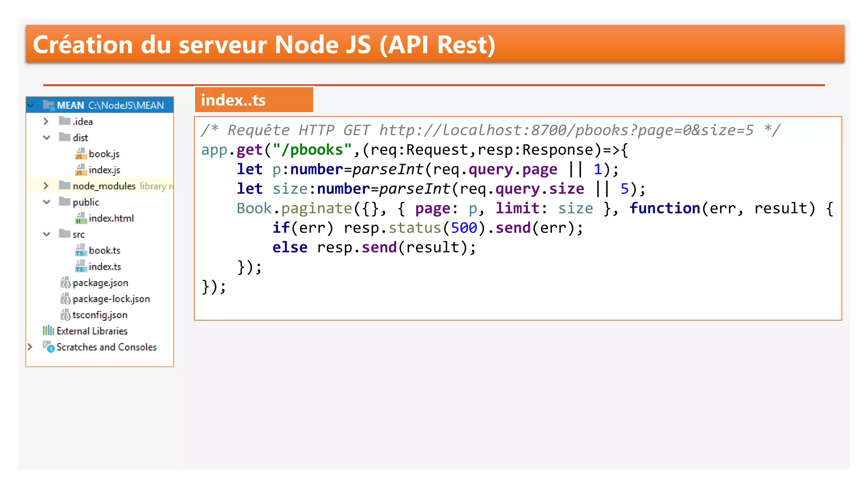Image resolution: width=868 pixels, height=488 pixels.
Task: Click 'let p:number=parseInt' code line
Action: click(428, 169)
